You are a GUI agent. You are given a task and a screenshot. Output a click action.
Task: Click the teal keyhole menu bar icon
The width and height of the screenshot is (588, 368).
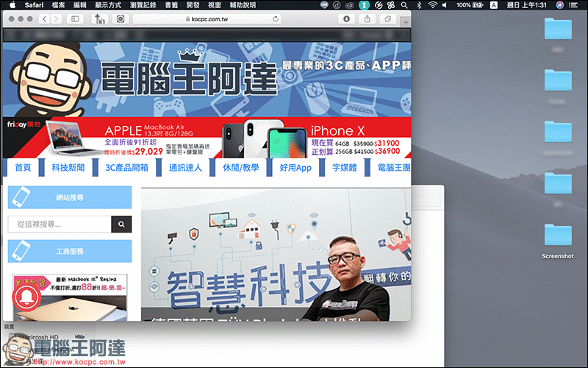(364, 5)
